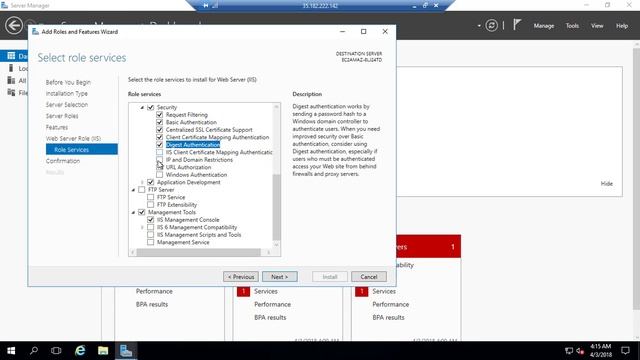Viewport: 640px width, 360px height.
Task: Go to the Installation Type step
Action: coord(67,93)
